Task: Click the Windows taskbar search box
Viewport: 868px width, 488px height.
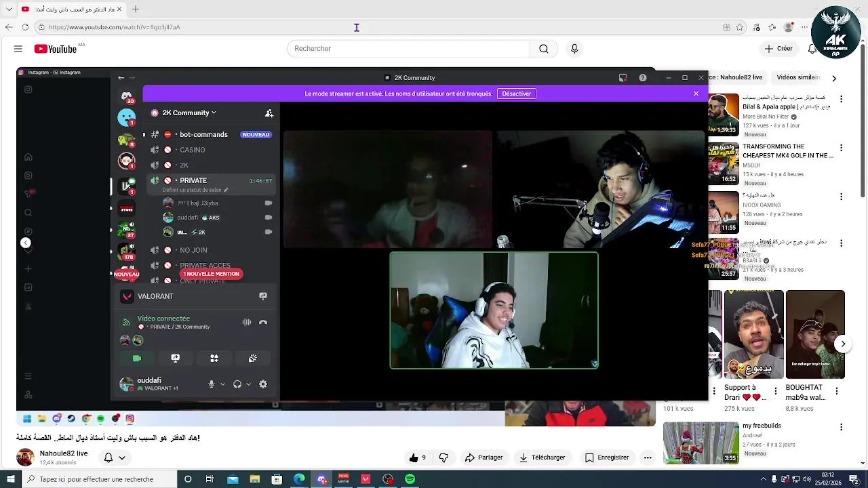Action: coord(99,479)
